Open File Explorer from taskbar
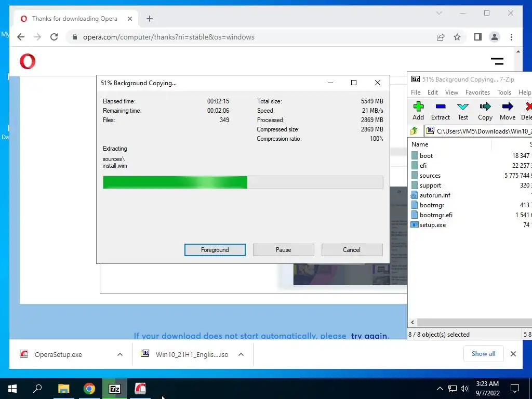532x399 pixels. point(64,389)
